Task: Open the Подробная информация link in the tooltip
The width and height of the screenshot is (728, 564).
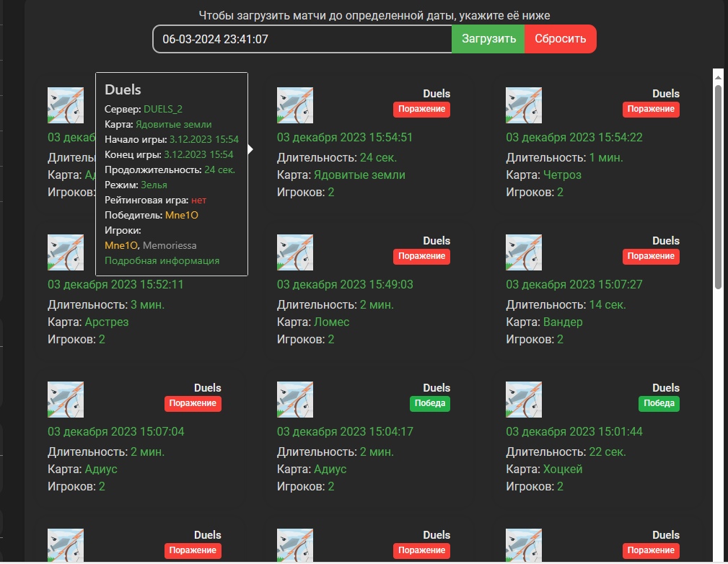Action: (x=162, y=261)
